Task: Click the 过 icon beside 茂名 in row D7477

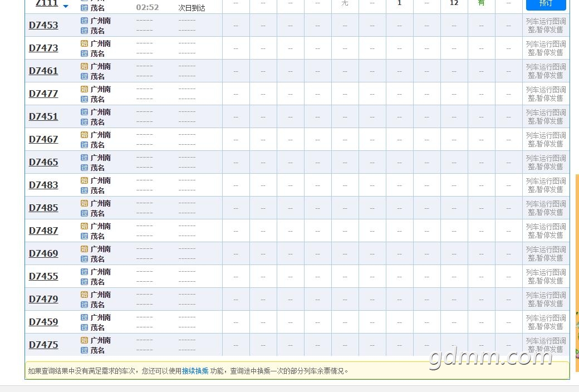Action: (84, 99)
